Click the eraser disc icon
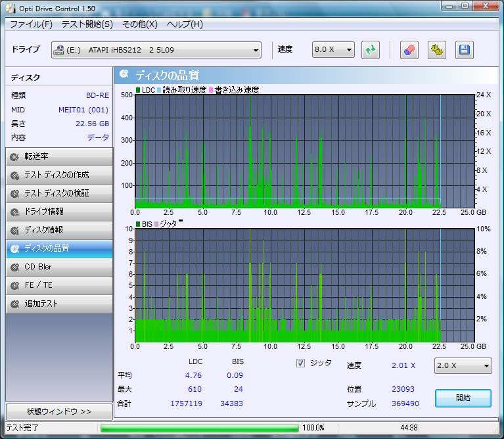The image size is (504, 439). pos(409,50)
